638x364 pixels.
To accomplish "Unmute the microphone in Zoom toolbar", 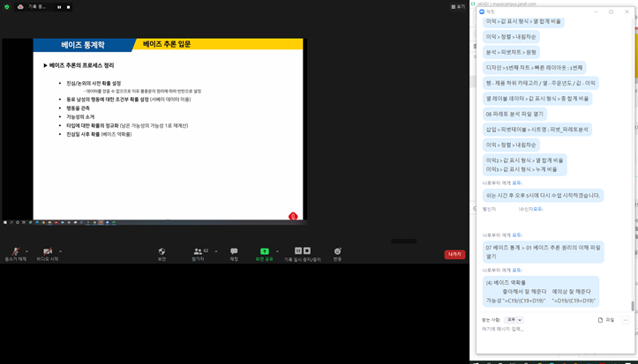I will tap(15, 252).
